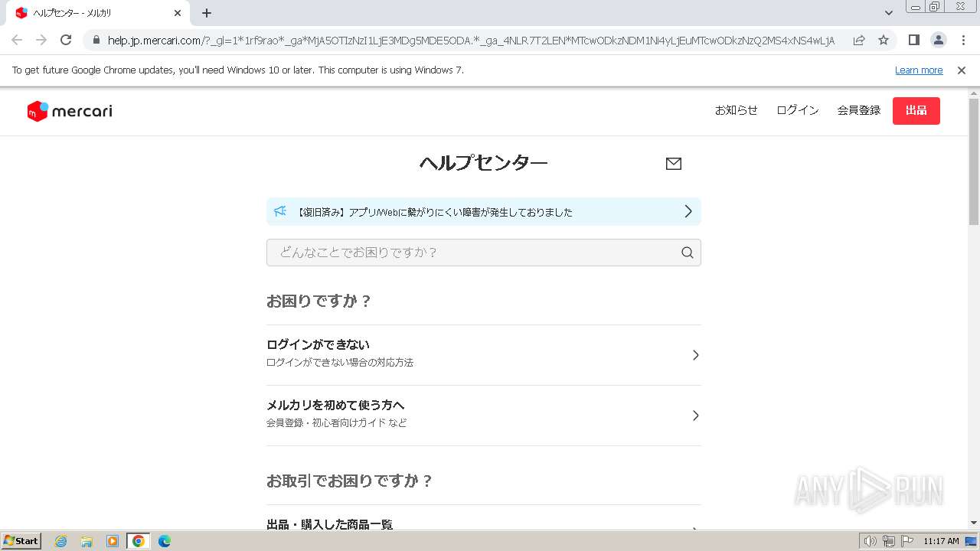Open Windows Media Player taskbar icon
The width and height of the screenshot is (980, 551).
tap(113, 541)
